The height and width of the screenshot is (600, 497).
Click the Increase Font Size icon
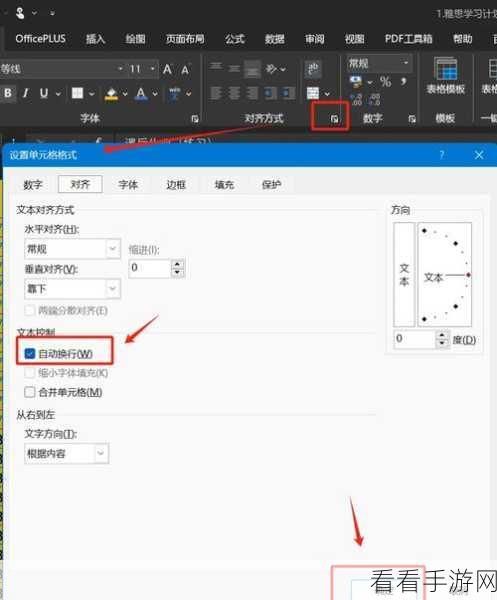pos(167,69)
